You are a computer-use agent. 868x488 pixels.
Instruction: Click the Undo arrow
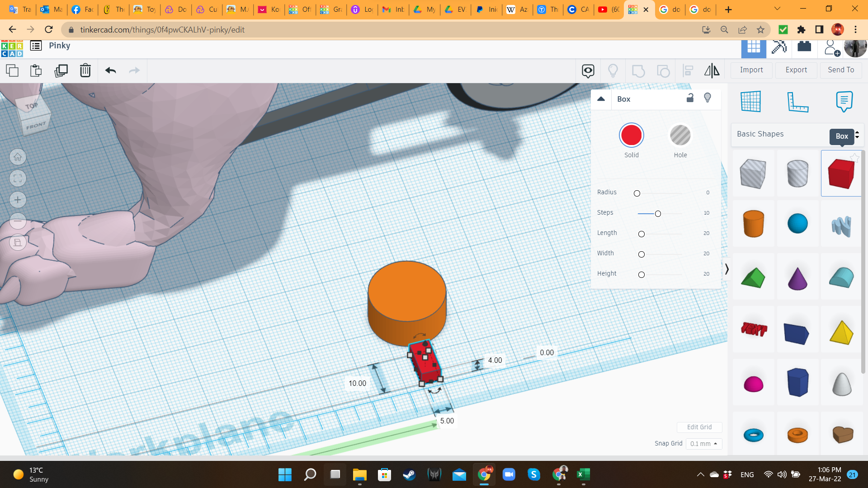click(111, 70)
